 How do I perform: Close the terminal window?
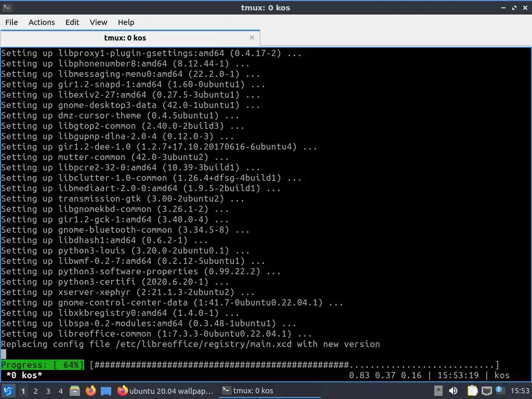pyautogui.click(x=525, y=7)
